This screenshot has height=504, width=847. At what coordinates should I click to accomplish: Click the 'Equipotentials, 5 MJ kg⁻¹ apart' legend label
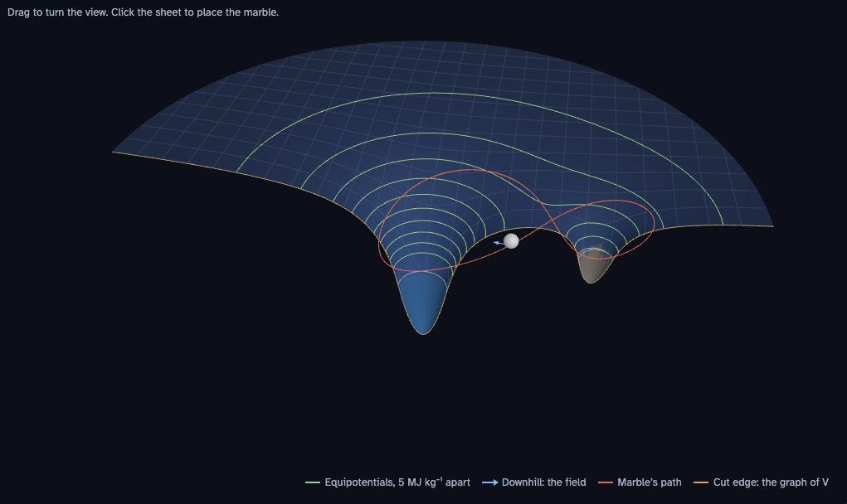coord(397,482)
